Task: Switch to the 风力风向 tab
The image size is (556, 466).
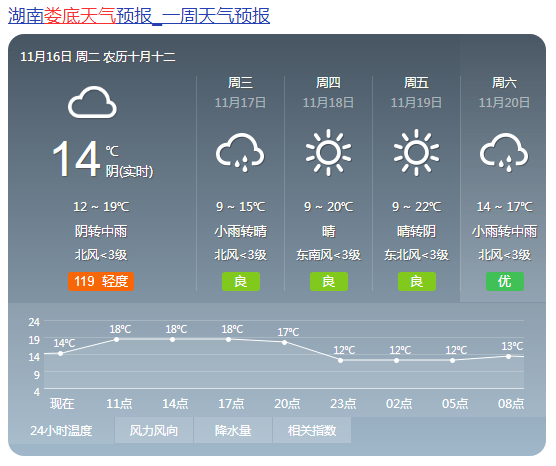Action: 154,431
